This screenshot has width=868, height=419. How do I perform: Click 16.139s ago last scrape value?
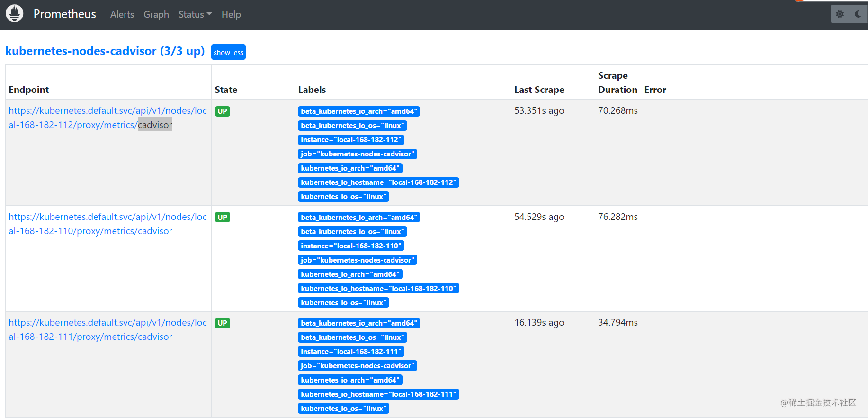point(539,322)
